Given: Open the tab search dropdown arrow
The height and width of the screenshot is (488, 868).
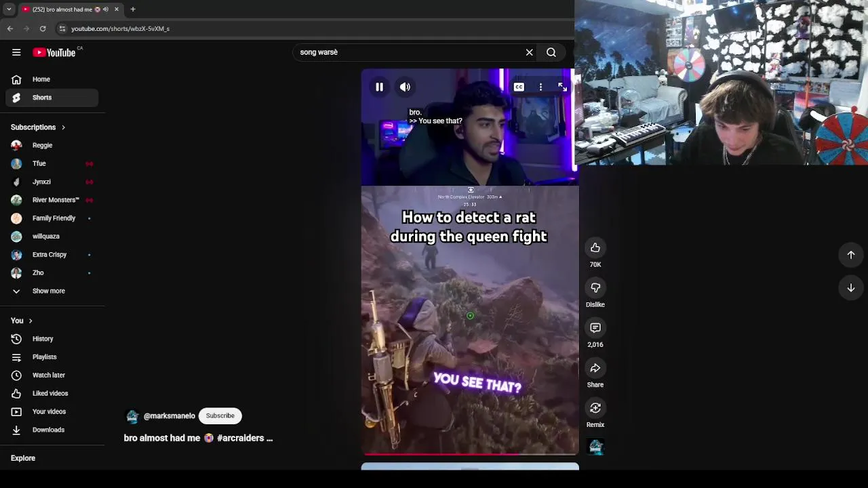Looking at the screenshot, I should click(9, 9).
